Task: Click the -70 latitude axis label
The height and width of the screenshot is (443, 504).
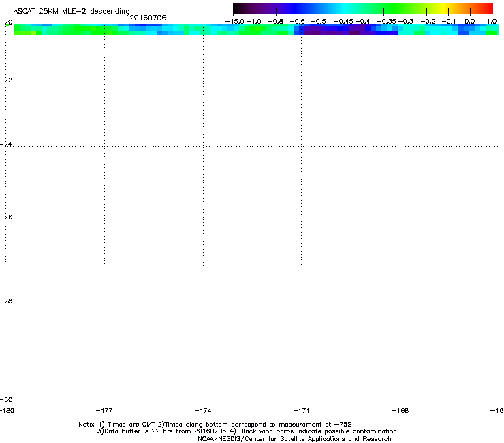Action: point(6,22)
